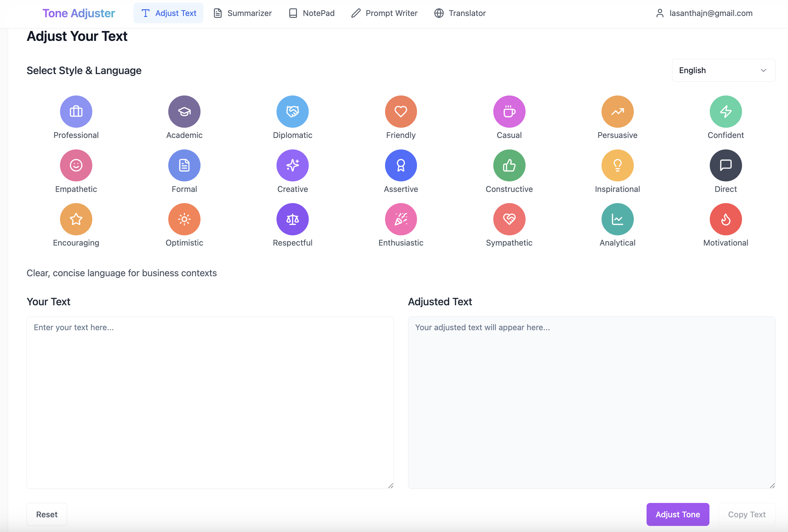
Task: Choose the Confident lightning bolt icon
Action: pyautogui.click(x=726, y=111)
